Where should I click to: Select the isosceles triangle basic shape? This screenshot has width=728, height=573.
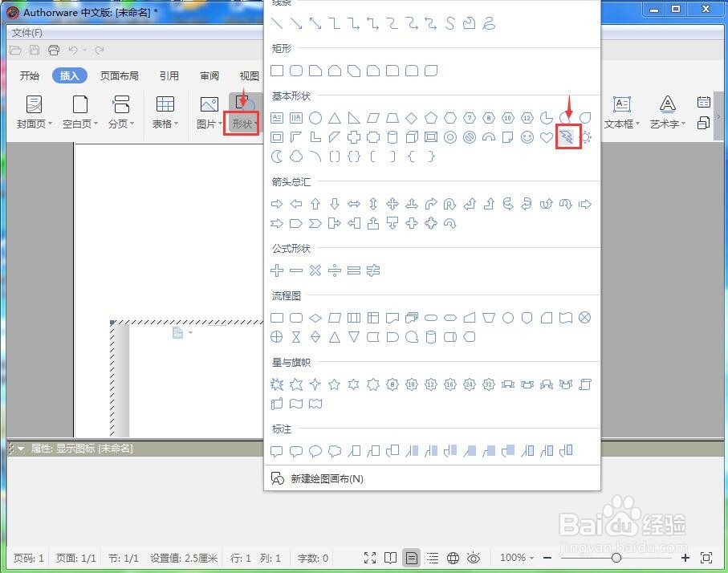tap(334, 118)
